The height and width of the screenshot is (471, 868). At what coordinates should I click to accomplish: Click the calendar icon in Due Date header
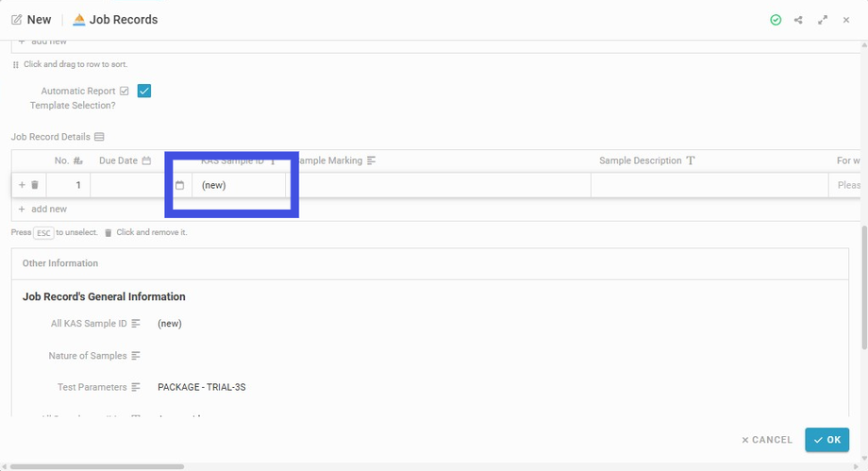click(146, 160)
